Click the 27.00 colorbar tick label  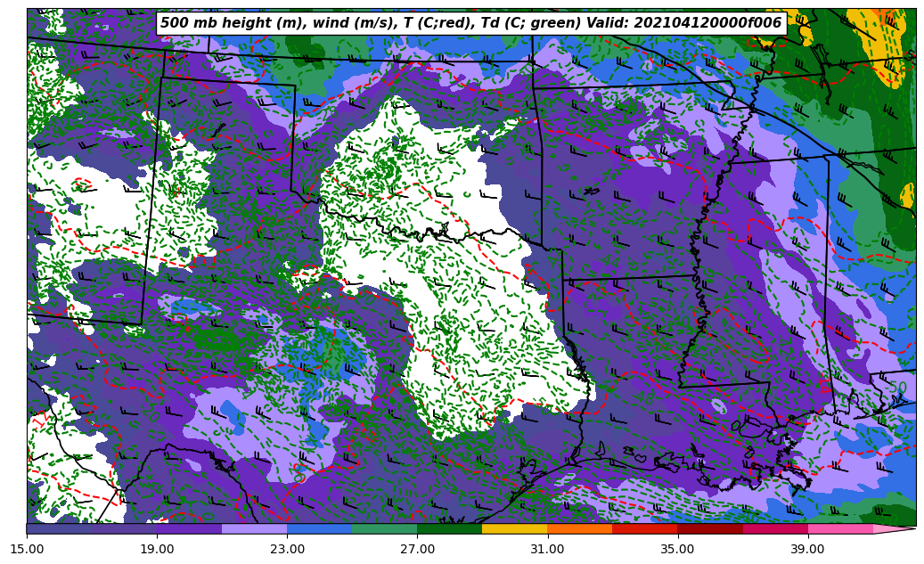417,549
